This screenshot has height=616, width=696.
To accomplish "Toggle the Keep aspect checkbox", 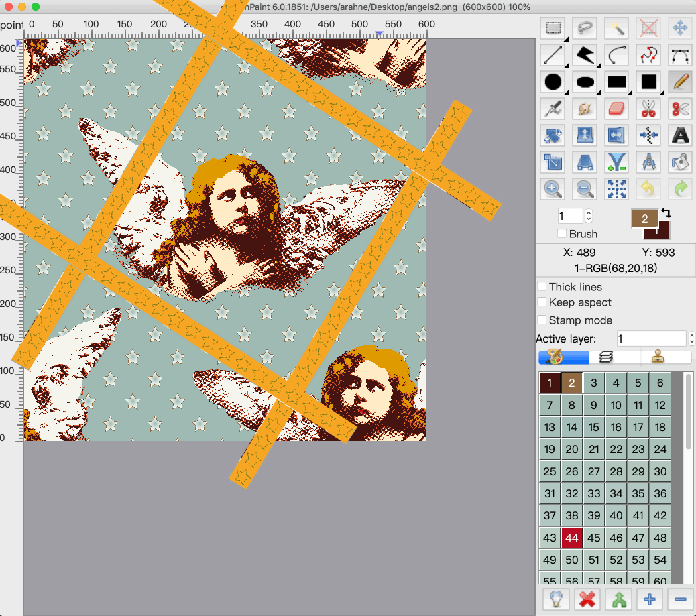I will click(x=542, y=302).
